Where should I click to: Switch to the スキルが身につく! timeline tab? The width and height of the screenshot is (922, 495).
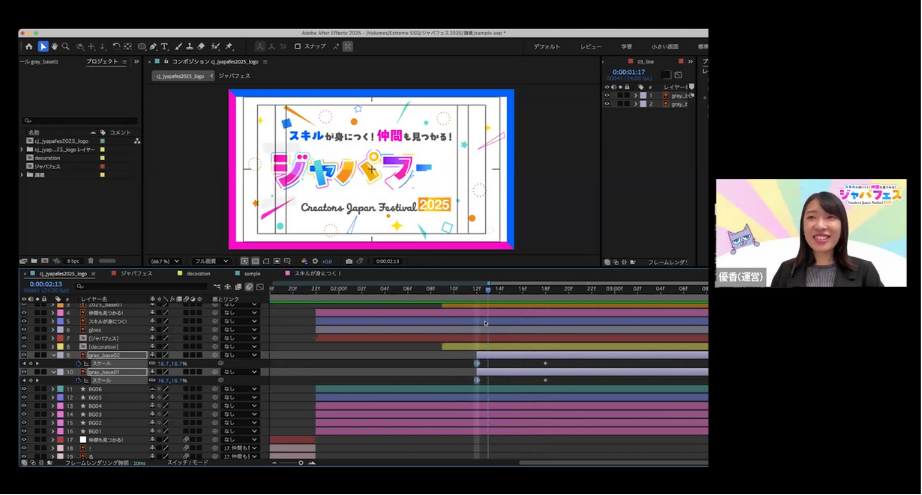(x=318, y=274)
